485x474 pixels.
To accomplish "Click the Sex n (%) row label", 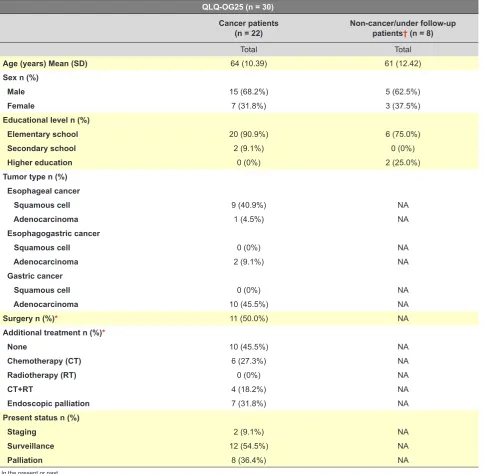I will coord(21,78).
